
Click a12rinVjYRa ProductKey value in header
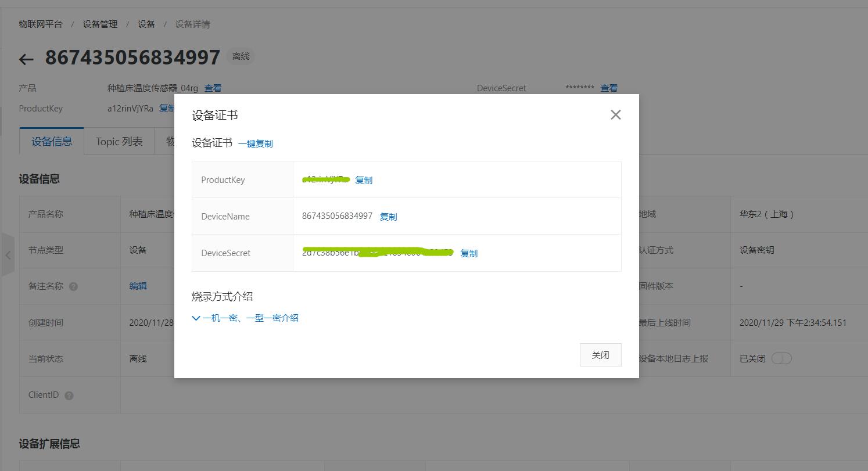click(130, 108)
